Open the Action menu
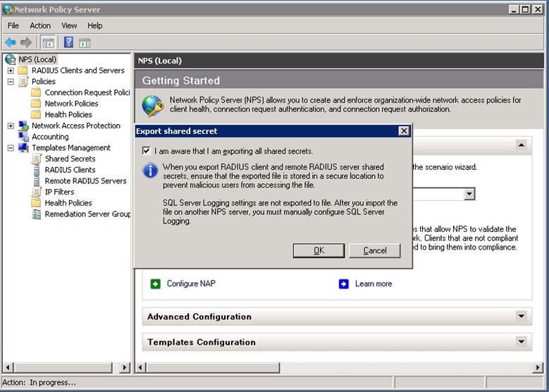Screen dimensions: 549x392 coord(40,25)
